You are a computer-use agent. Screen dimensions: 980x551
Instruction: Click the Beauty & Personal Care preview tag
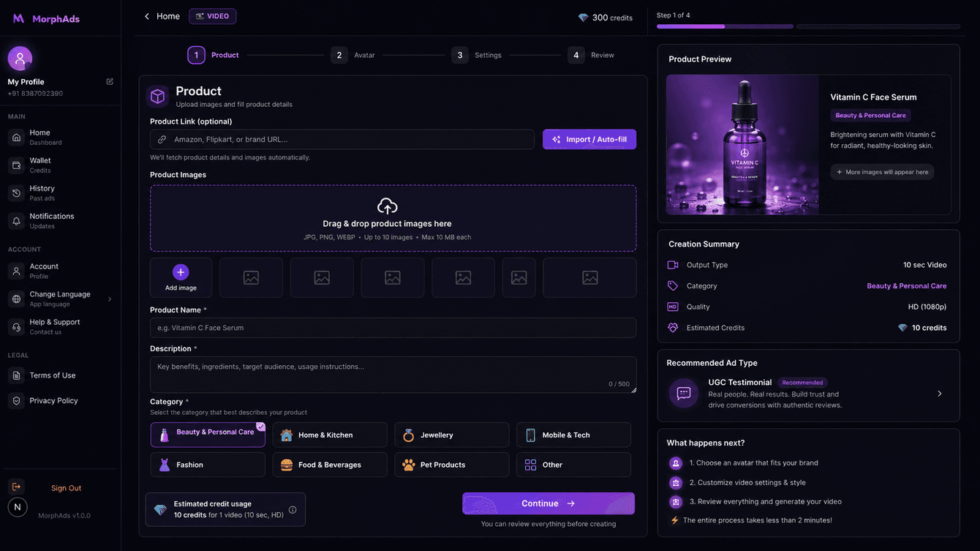[870, 115]
